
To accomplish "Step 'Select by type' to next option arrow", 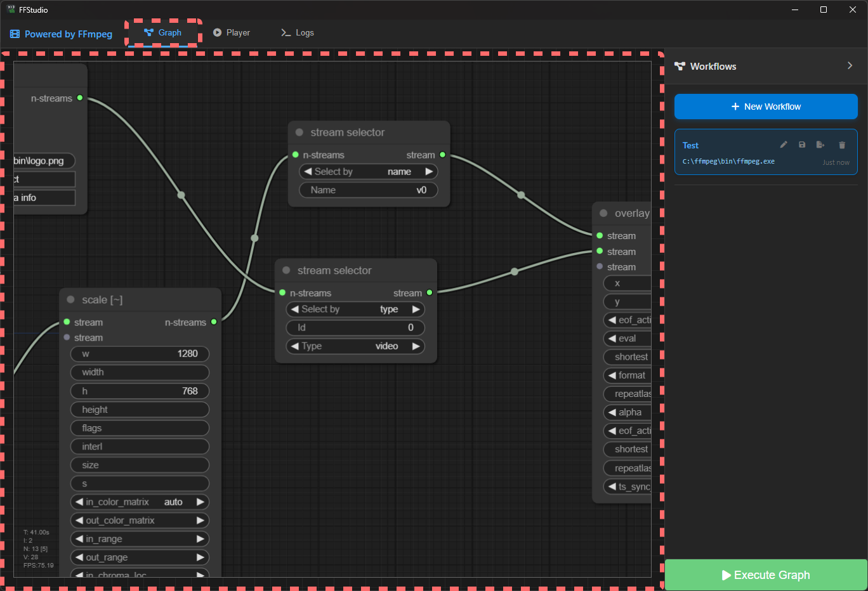I will click(416, 309).
